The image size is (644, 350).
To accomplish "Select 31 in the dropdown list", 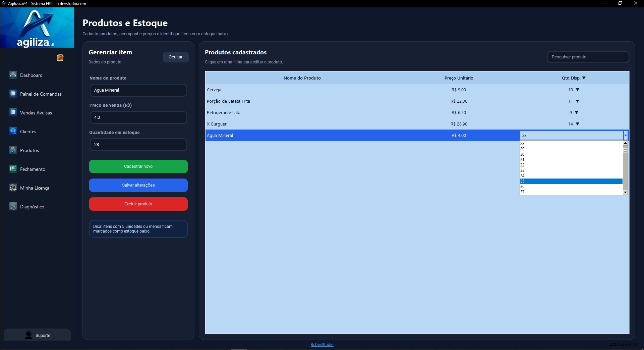I will [571, 160].
